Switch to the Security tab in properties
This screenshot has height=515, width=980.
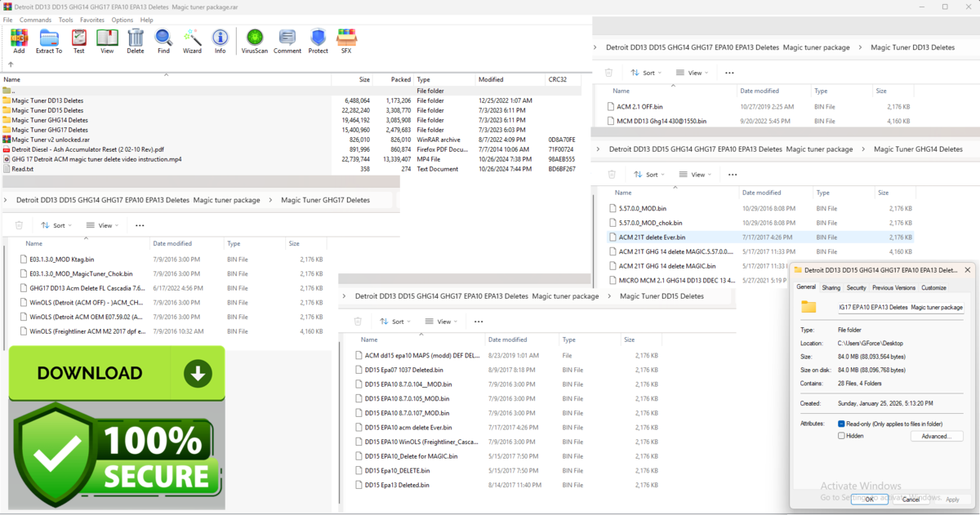coord(856,288)
